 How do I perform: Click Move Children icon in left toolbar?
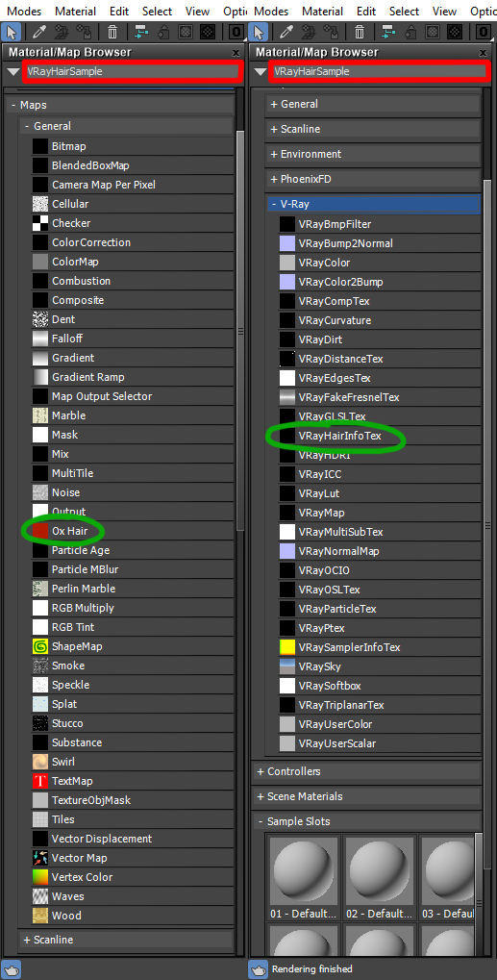(x=141, y=32)
